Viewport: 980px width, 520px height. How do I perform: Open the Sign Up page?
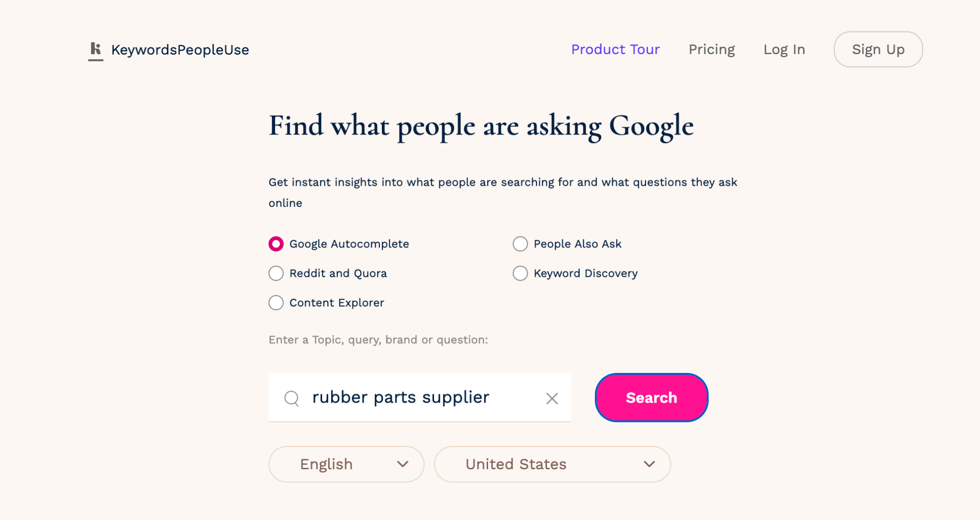[x=878, y=49]
